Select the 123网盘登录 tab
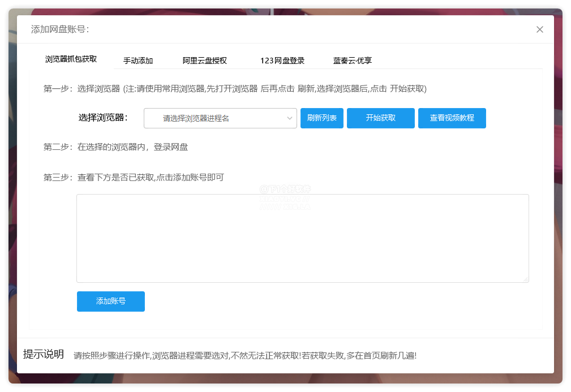The width and height of the screenshot is (571, 392). coord(282,60)
